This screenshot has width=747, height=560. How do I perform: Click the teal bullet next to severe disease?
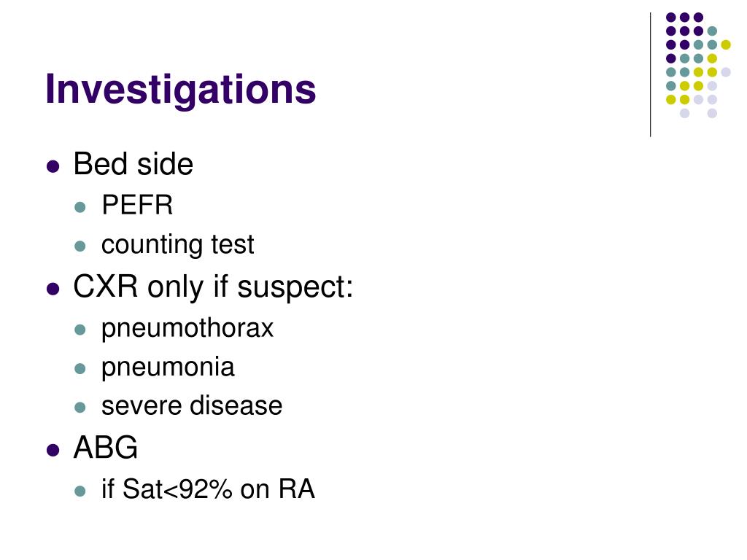pyautogui.click(x=80, y=408)
